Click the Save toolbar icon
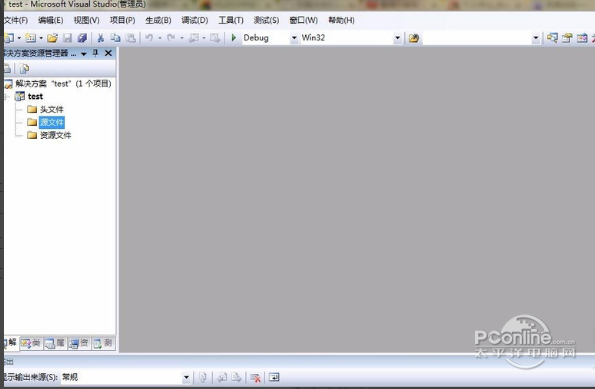The width and height of the screenshot is (595, 389). (x=68, y=38)
